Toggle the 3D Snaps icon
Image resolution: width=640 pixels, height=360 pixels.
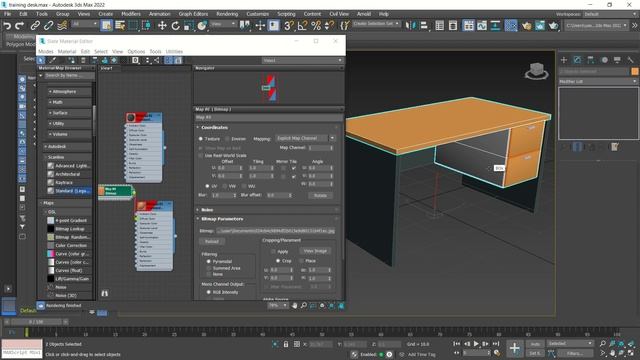click(288, 26)
